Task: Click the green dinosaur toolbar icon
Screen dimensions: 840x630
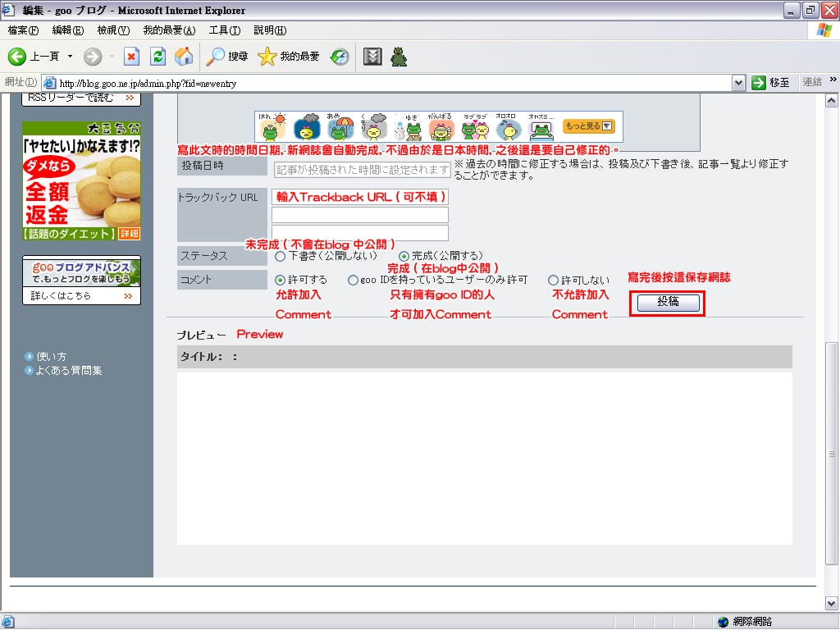Action: click(x=399, y=57)
